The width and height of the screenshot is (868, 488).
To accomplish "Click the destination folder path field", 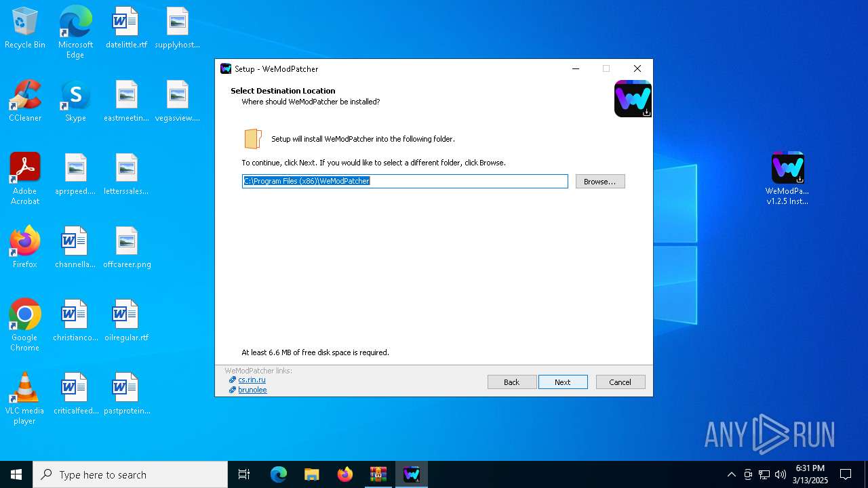I will pyautogui.click(x=405, y=181).
